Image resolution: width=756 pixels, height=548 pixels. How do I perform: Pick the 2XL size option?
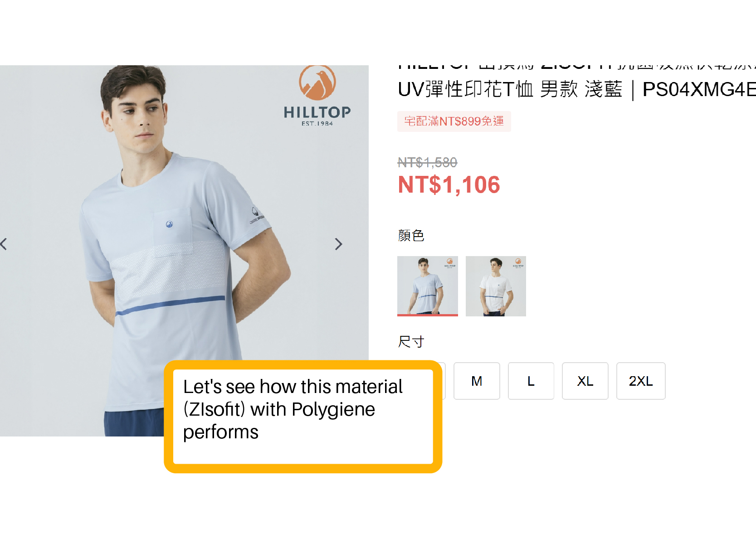pos(641,381)
